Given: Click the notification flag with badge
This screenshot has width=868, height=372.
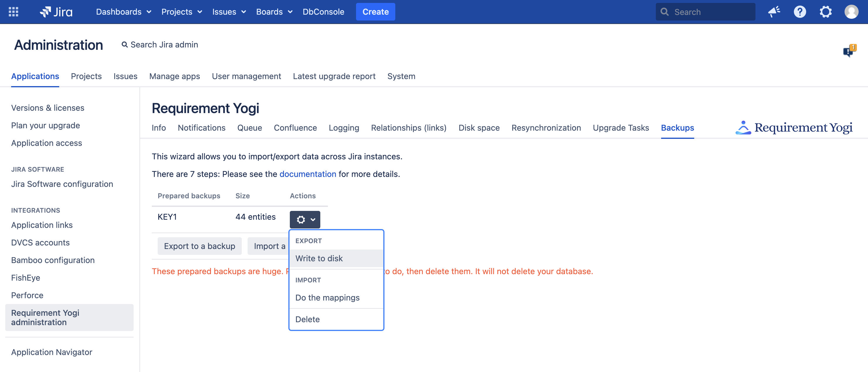Looking at the screenshot, I should tap(849, 51).
